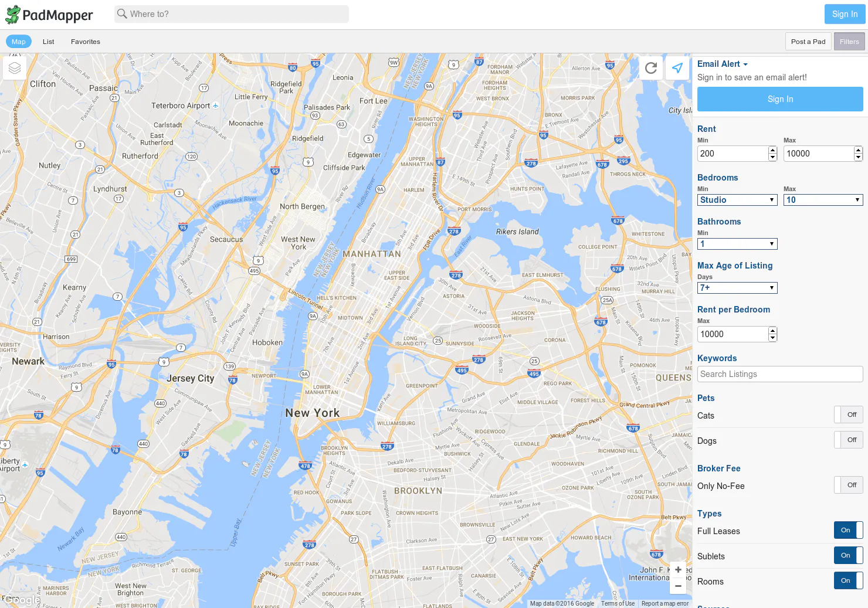Open the Terms of Use link
The width and height of the screenshot is (868, 608).
(618, 603)
